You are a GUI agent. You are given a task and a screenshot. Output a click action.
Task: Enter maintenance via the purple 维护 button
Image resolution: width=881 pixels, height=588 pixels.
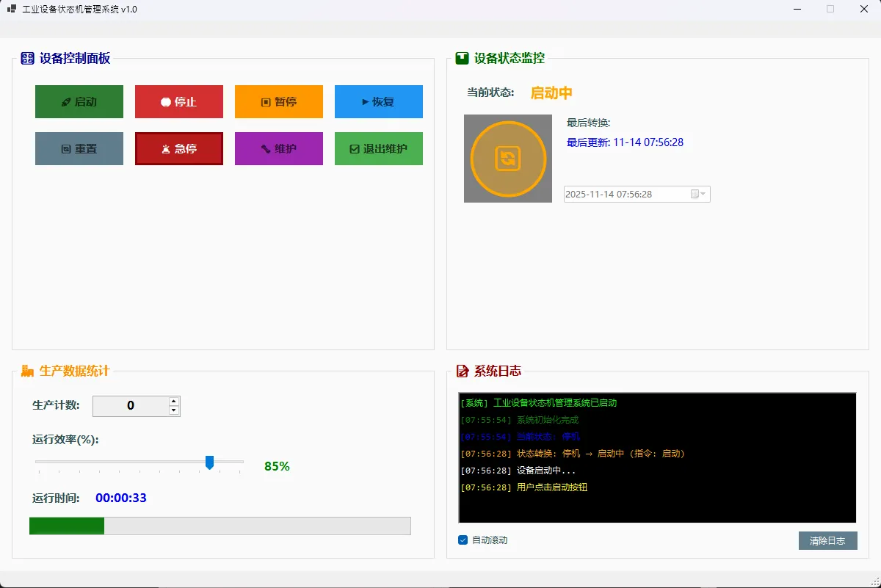pos(279,148)
